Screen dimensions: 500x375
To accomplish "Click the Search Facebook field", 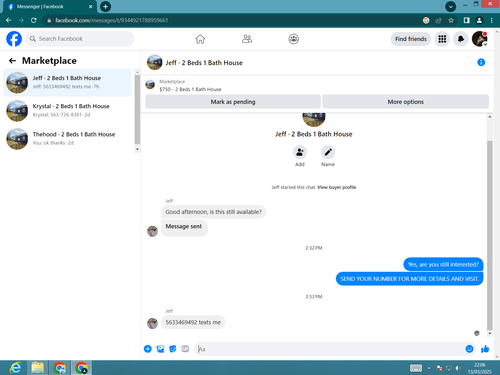I will 80,39.
